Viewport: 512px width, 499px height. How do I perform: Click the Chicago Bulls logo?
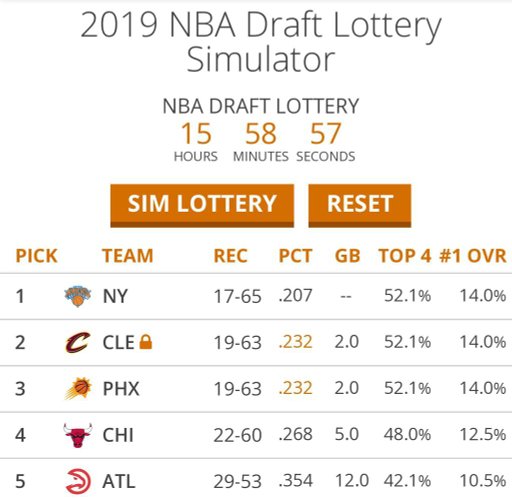(78, 435)
